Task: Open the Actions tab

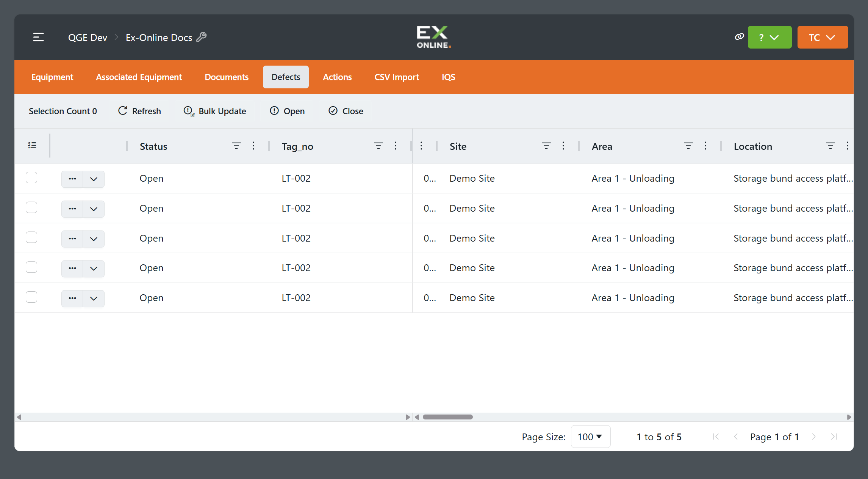Action: pyautogui.click(x=337, y=77)
